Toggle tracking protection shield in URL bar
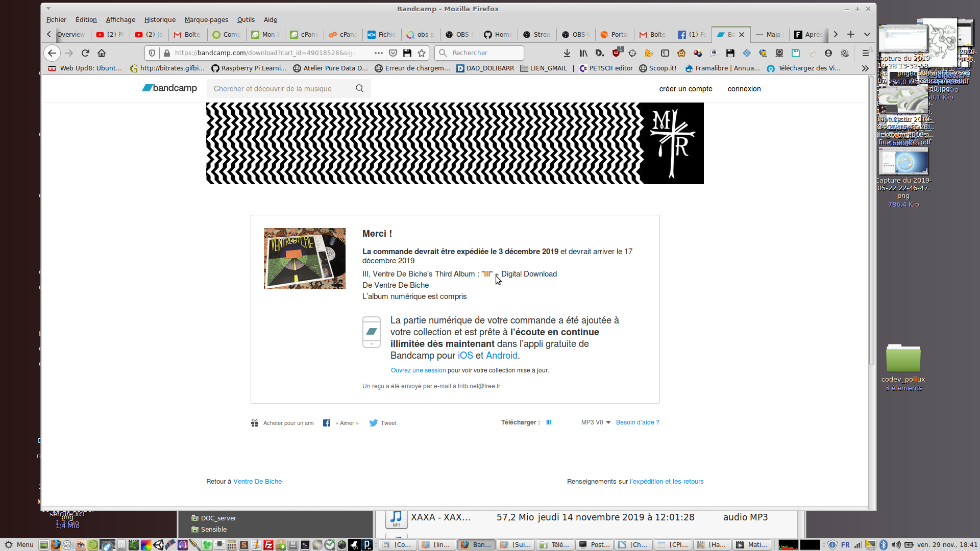 (x=152, y=53)
